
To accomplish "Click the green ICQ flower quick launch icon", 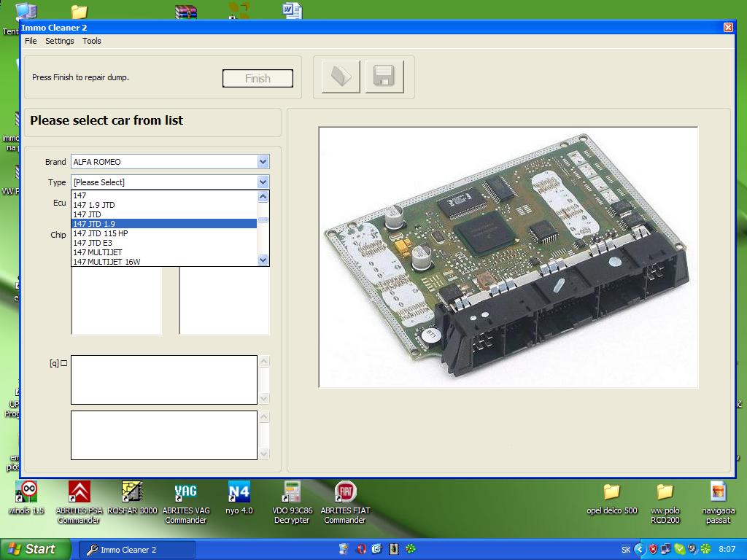I will pos(410,549).
